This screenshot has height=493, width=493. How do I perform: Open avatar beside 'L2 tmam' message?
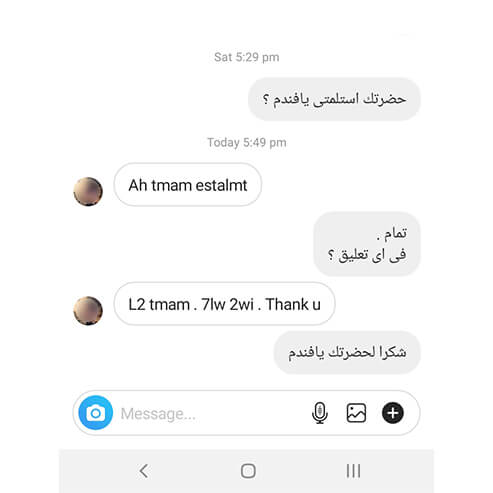point(88,311)
